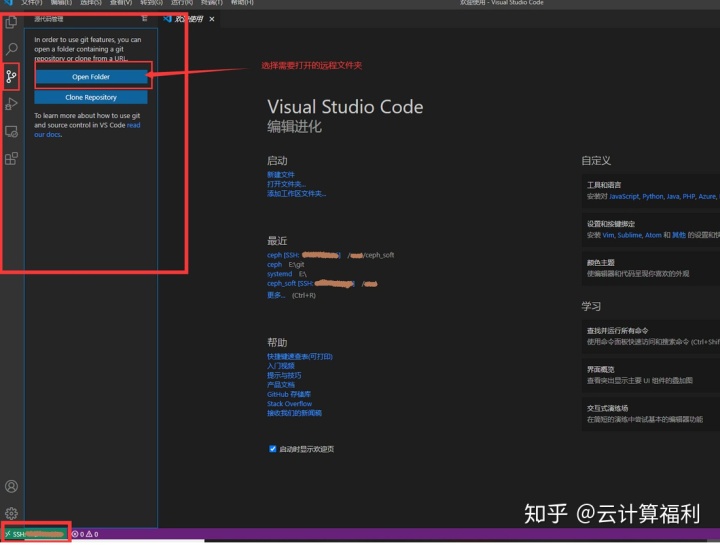Open the Accounts icon at sidebar bottom
The image size is (720, 545).
pyautogui.click(x=11, y=486)
